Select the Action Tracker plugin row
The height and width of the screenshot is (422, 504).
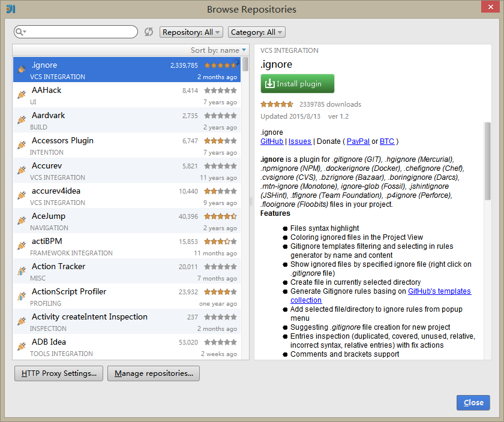tap(127, 271)
